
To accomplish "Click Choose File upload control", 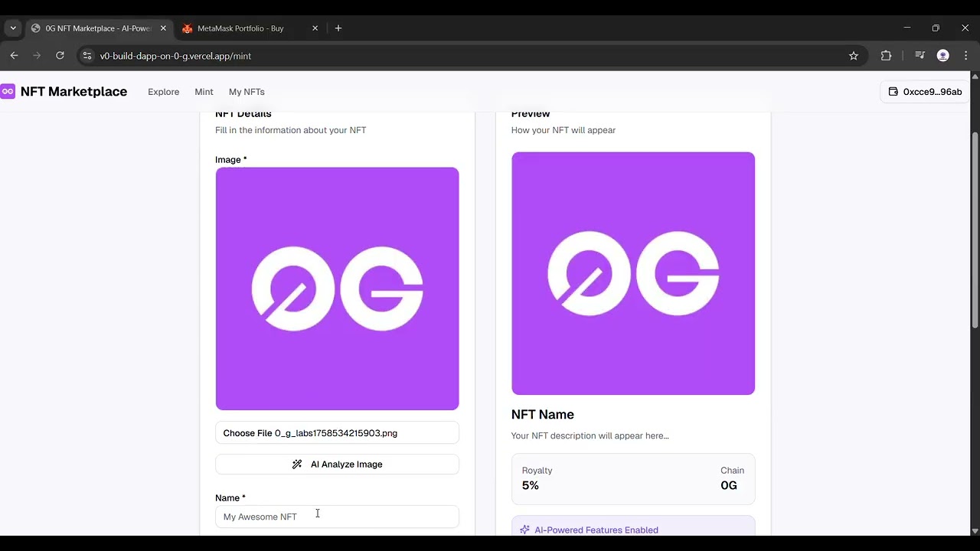I will click(337, 433).
